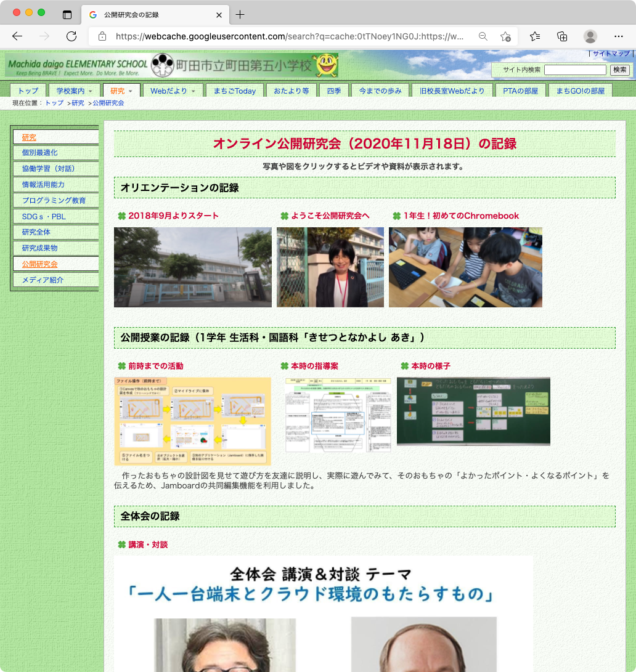This screenshot has width=636, height=672.
Task: Open the おたより等 navigation tab
Action: (291, 91)
